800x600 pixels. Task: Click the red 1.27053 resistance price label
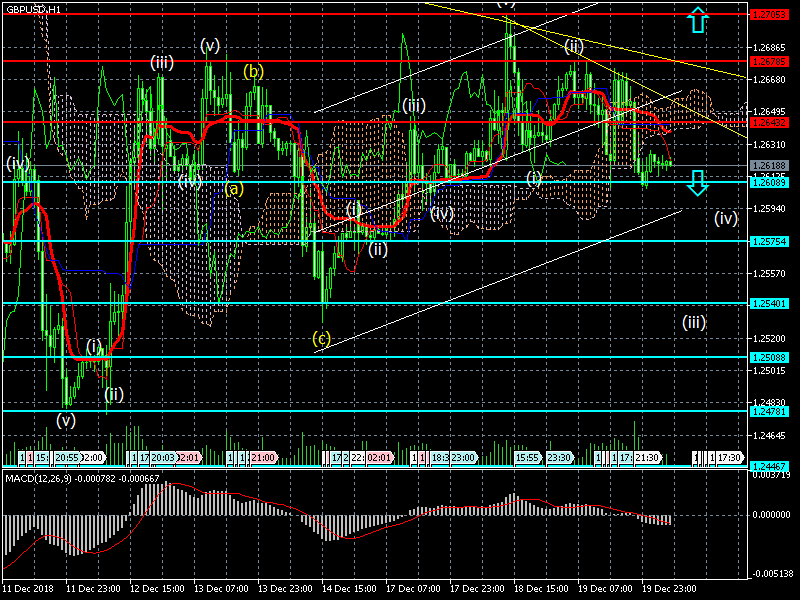(772, 15)
